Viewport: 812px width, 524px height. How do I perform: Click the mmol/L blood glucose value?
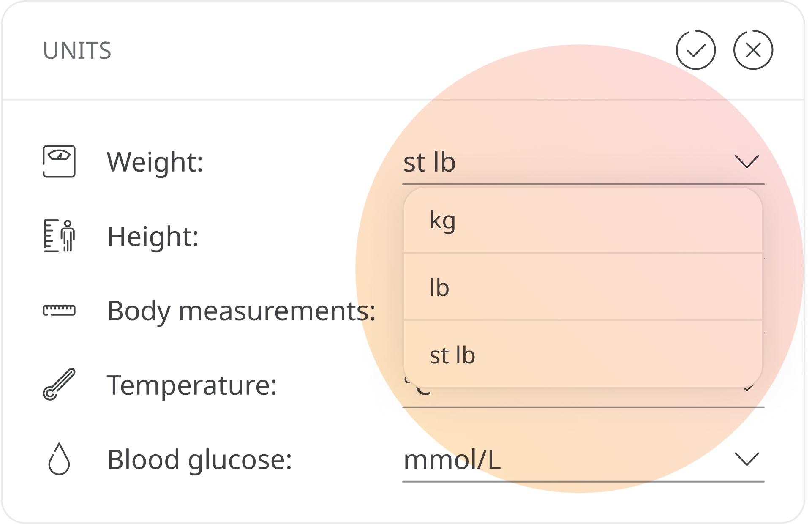click(x=452, y=460)
